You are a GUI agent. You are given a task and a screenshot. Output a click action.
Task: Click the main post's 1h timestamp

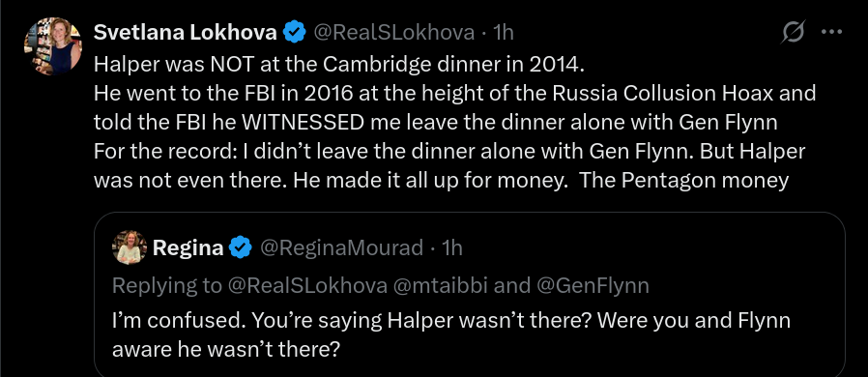point(503,33)
